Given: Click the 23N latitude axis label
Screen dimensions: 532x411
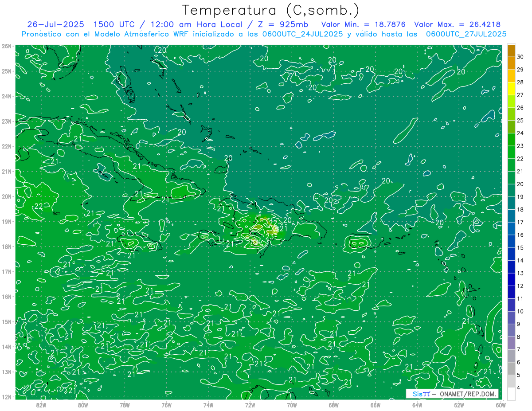Looking at the screenshot, I should (x=7, y=121).
